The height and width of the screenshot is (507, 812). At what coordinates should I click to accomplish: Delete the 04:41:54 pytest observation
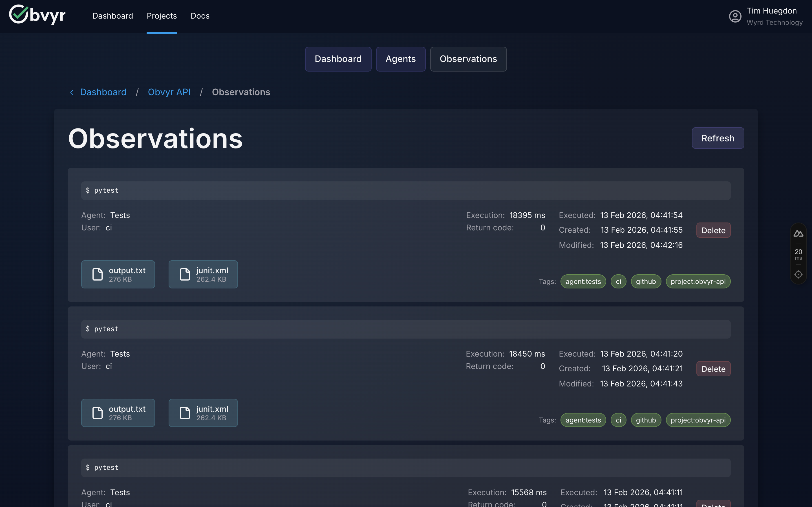coord(713,230)
